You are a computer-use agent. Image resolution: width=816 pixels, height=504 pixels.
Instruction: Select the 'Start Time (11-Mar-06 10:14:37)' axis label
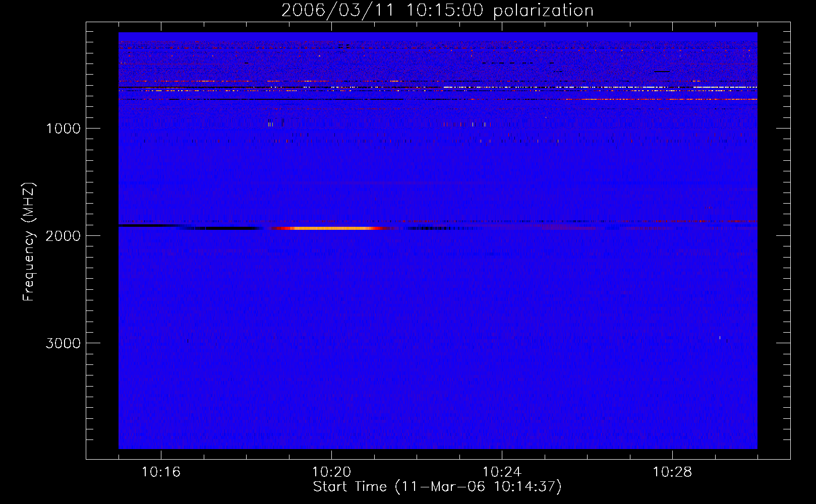[x=437, y=487]
